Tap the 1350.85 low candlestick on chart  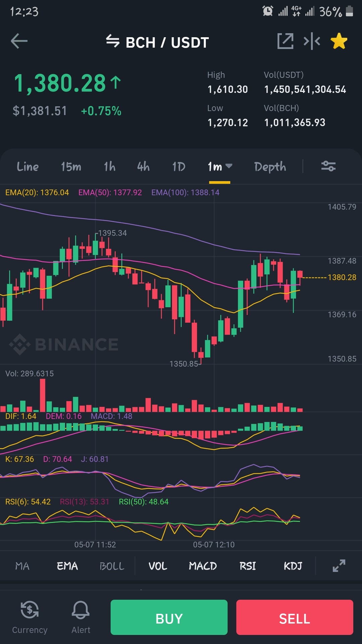(x=201, y=355)
